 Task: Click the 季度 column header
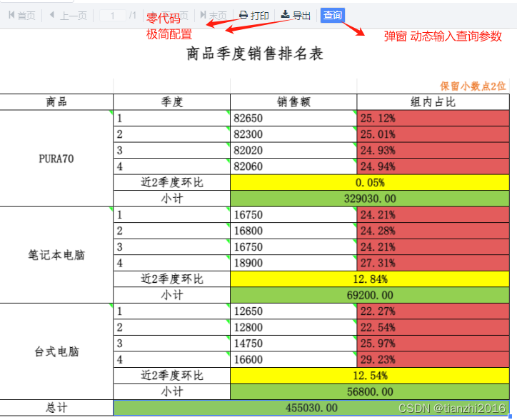coord(172,102)
